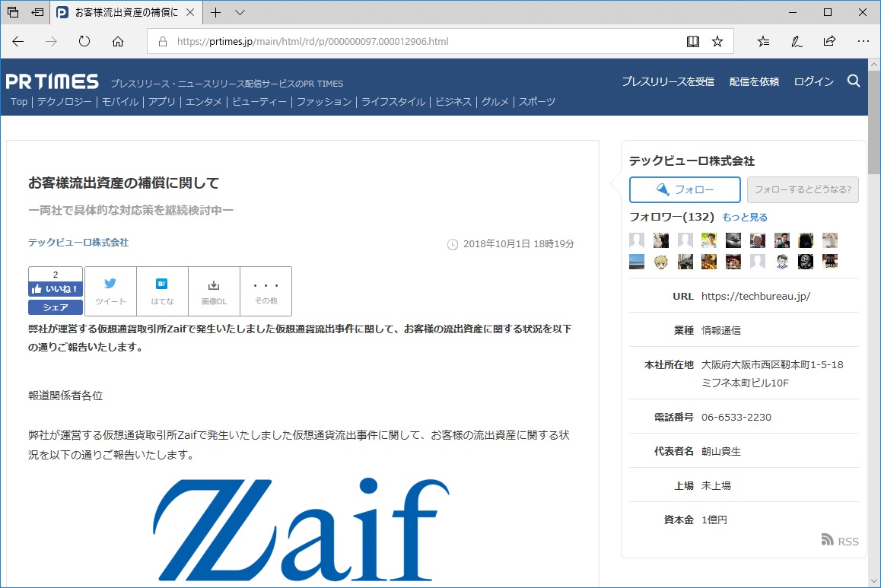Viewport: 881px width, 588px height.
Task: Open the PR TIMES search magnifier icon
Action: click(854, 81)
